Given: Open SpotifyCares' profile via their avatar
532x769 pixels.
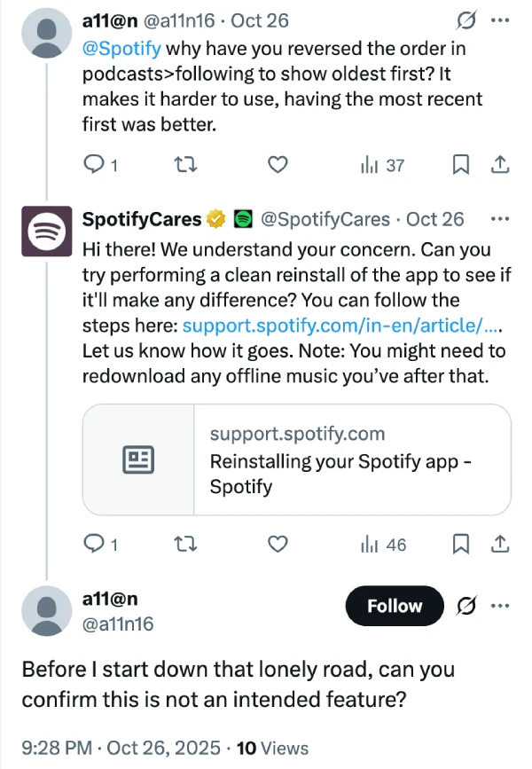Looking at the screenshot, I should (x=46, y=231).
